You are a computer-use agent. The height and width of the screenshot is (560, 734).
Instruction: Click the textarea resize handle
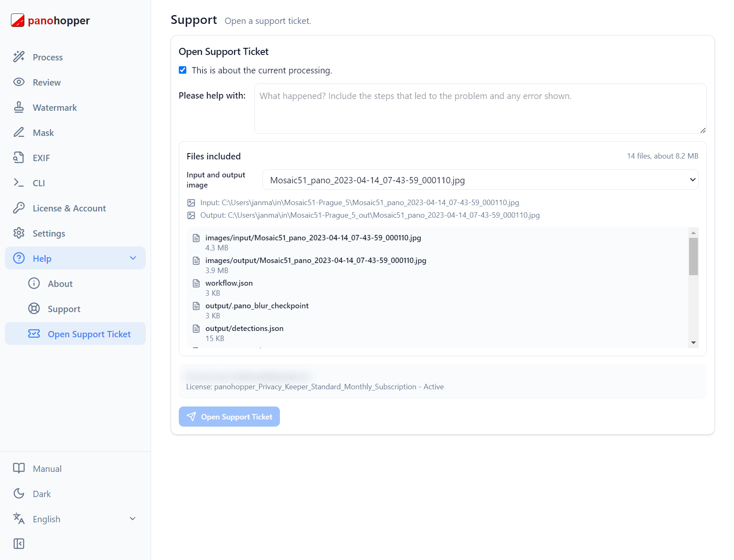click(703, 130)
